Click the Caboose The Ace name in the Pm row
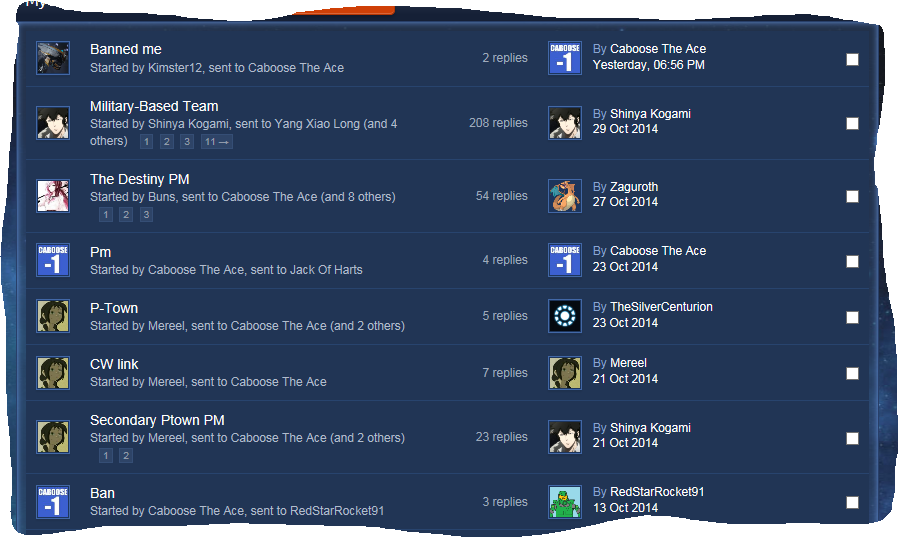 tap(658, 251)
